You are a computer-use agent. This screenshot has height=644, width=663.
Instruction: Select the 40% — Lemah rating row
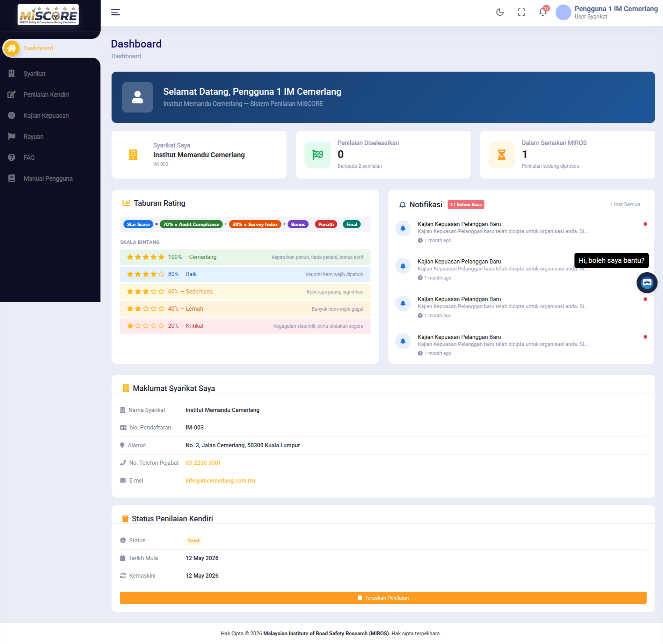(x=245, y=309)
